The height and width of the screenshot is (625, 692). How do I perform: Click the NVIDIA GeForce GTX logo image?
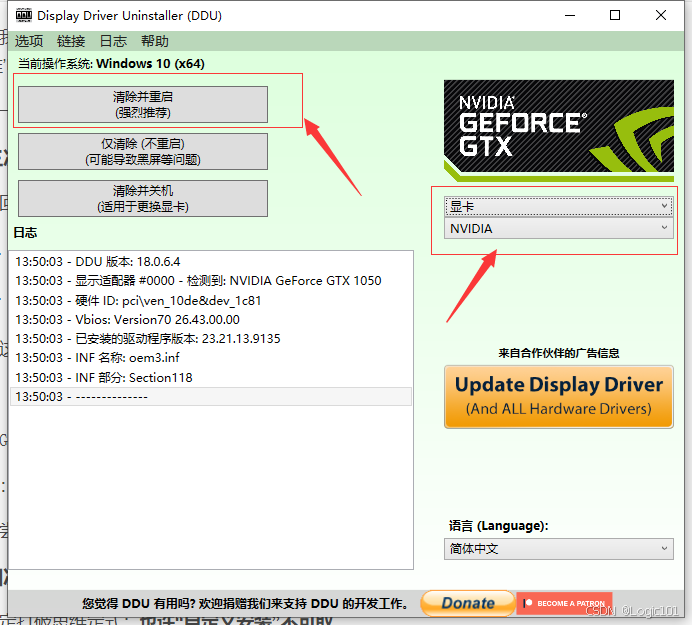point(559,131)
